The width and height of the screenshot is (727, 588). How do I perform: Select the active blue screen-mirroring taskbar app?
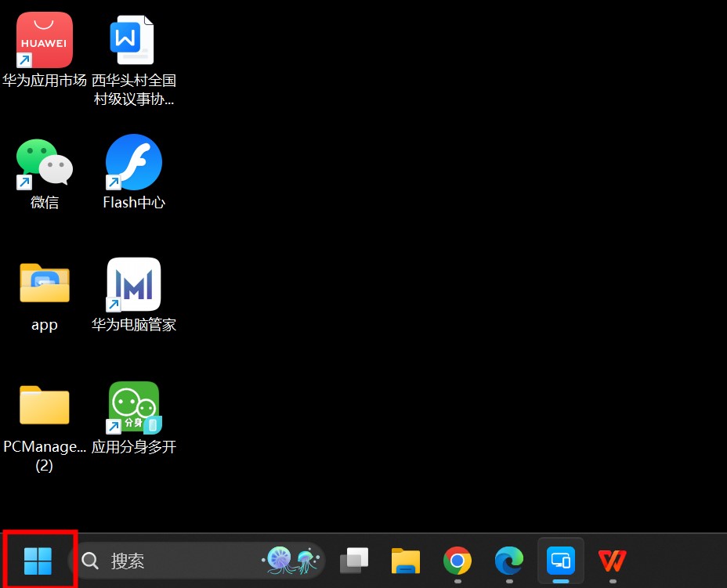pyautogui.click(x=561, y=561)
